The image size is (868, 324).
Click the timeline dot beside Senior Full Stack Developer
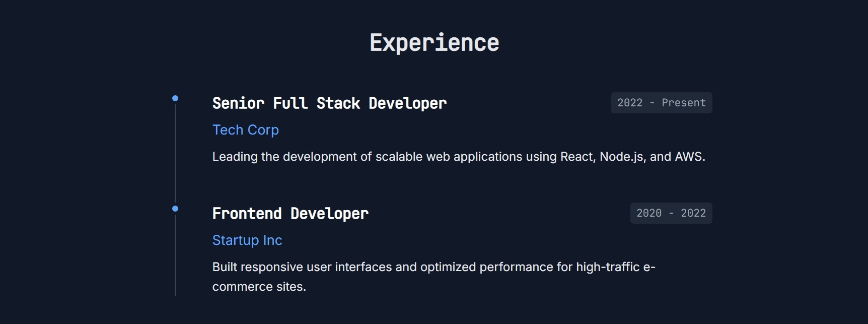tap(175, 98)
